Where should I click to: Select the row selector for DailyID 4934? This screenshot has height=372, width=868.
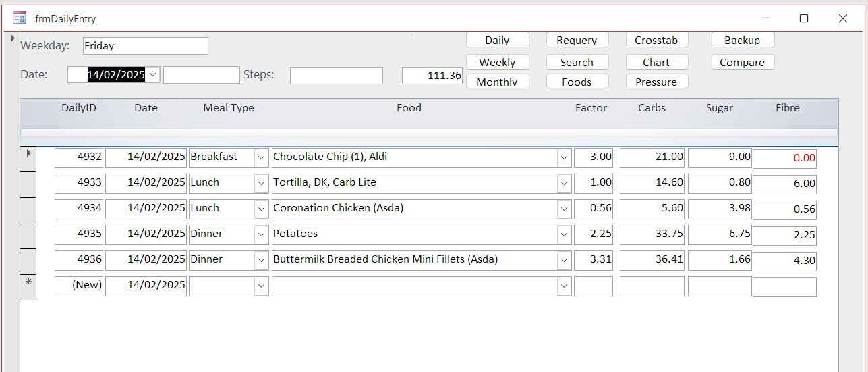28,209
